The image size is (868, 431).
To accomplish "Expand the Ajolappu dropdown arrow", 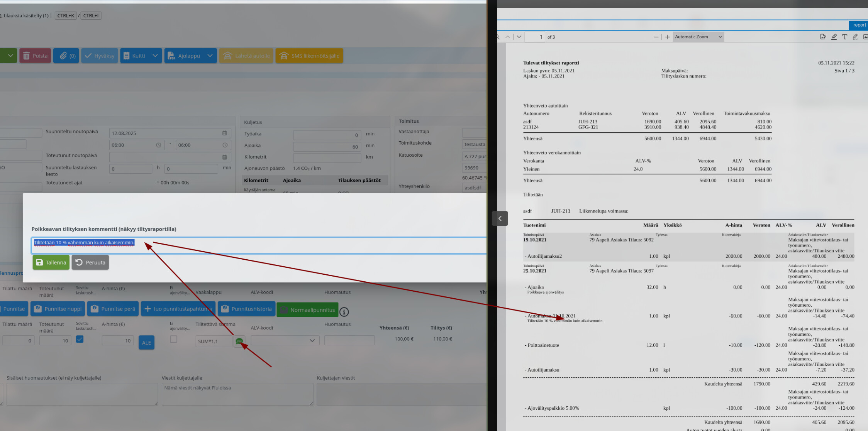I will coord(210,56).
